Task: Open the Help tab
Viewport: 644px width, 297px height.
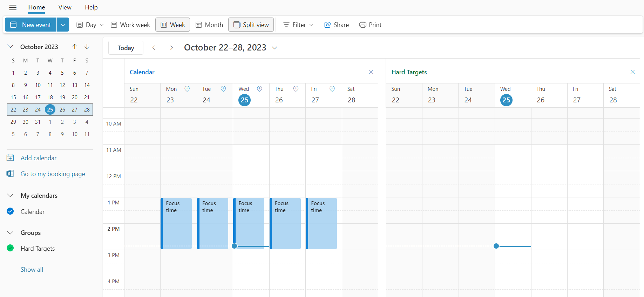Action: coord(91,7)
